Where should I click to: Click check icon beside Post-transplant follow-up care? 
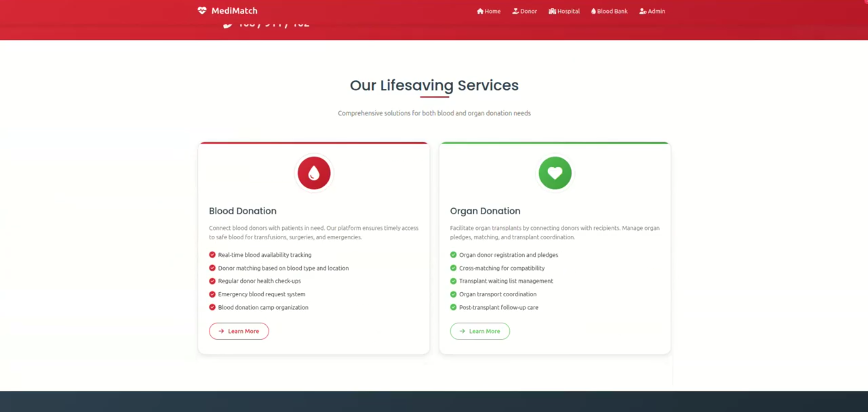tap(453, 307)
